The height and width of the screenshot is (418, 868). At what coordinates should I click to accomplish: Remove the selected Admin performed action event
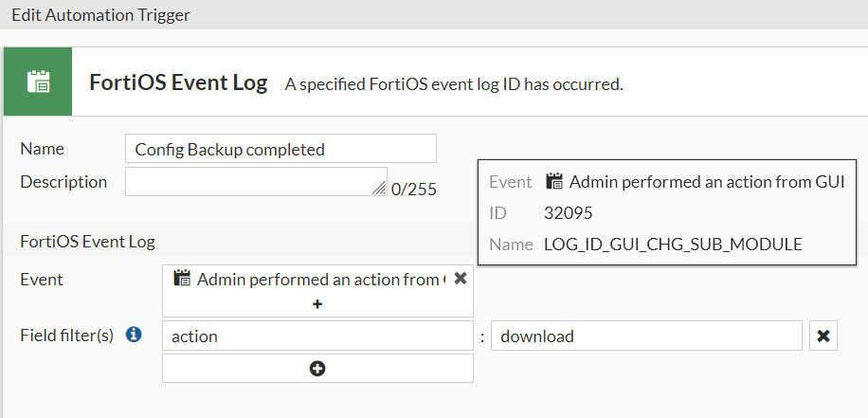point(461,279)
